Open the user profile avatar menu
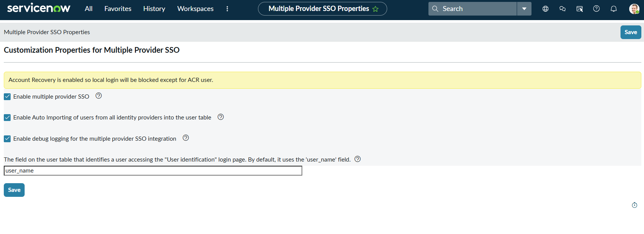 tap(634, 9)
